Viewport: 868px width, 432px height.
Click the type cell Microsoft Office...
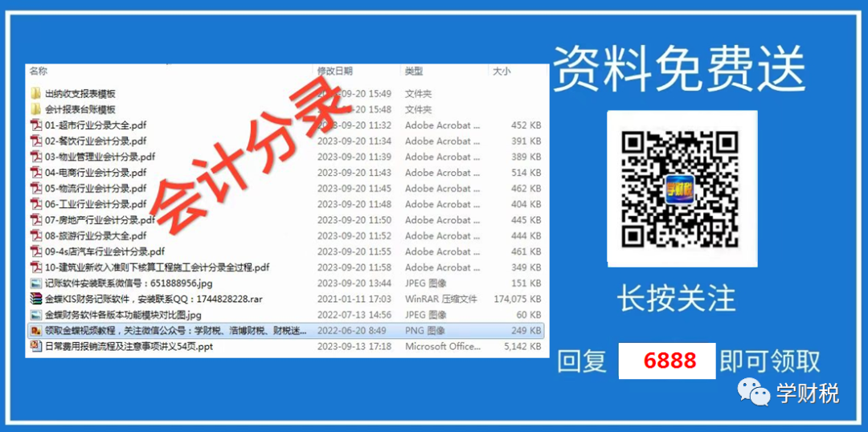coord(443,347)
